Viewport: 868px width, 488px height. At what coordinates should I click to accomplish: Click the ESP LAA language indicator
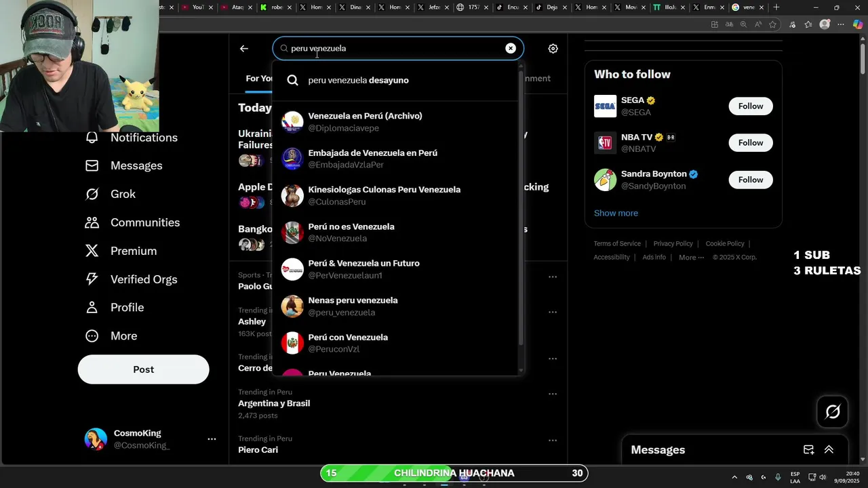(x=795, y=477)
